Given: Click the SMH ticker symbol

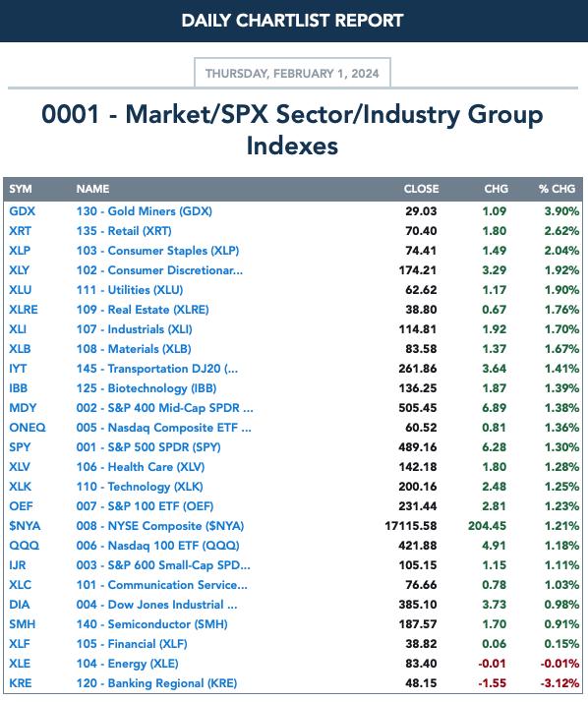Looking at the screenshot, I should (22, 624).
